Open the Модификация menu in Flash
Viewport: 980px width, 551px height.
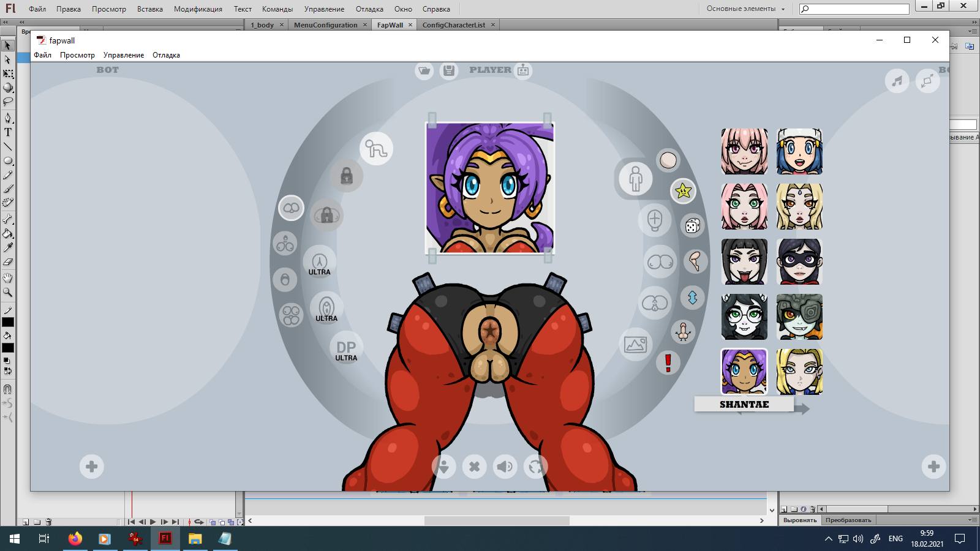click(198, 9)
